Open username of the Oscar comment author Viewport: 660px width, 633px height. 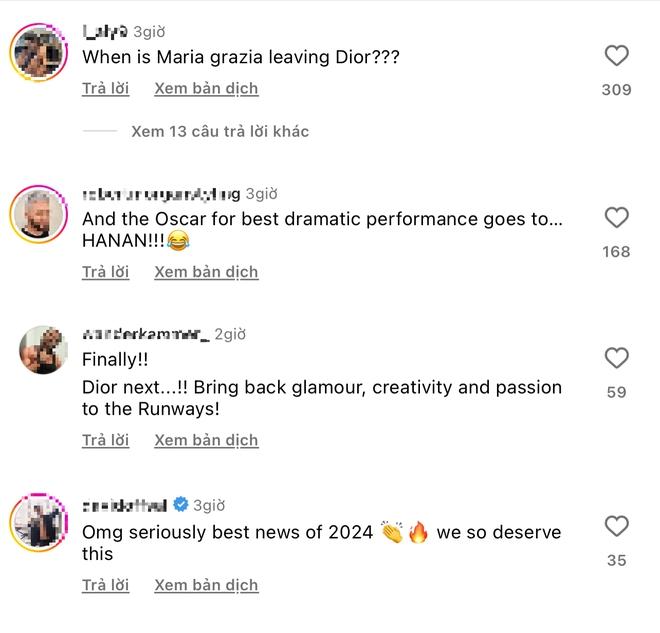[161, 194]
